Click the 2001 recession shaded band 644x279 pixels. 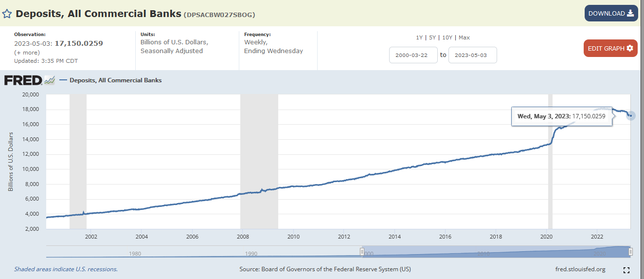[x=78, y=162]
